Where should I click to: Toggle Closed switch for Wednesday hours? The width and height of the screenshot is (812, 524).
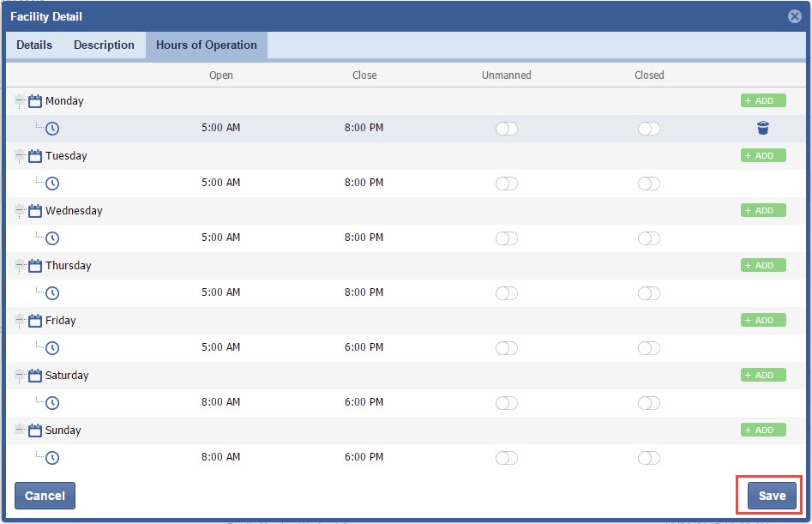(x=649, y=238)
